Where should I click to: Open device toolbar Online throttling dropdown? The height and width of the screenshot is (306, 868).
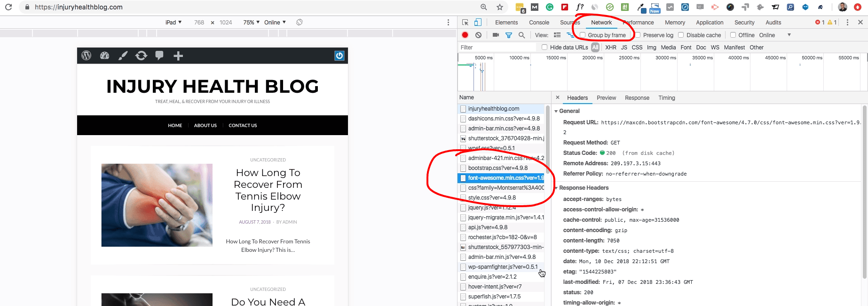click(275, 22)
